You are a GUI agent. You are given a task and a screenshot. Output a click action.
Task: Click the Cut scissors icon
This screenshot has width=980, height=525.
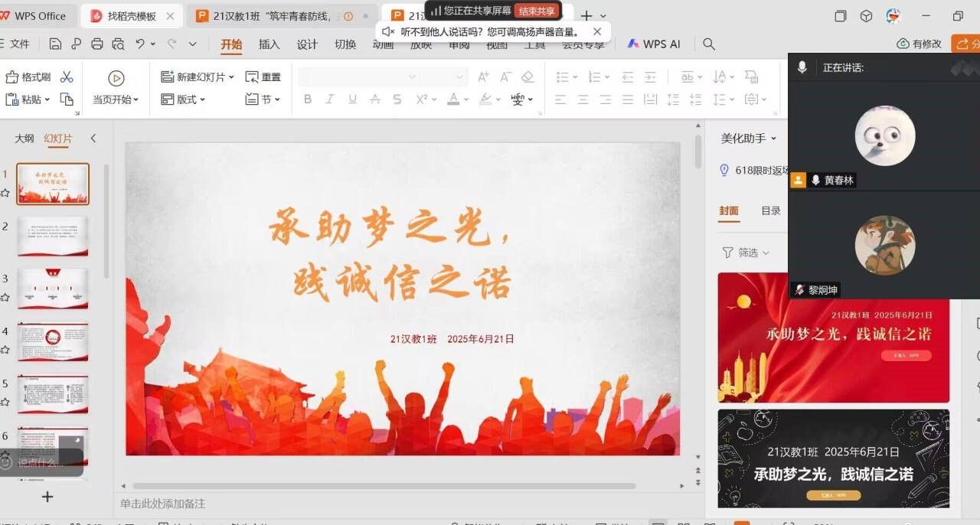pyautogui.click(x=67, y=77)
